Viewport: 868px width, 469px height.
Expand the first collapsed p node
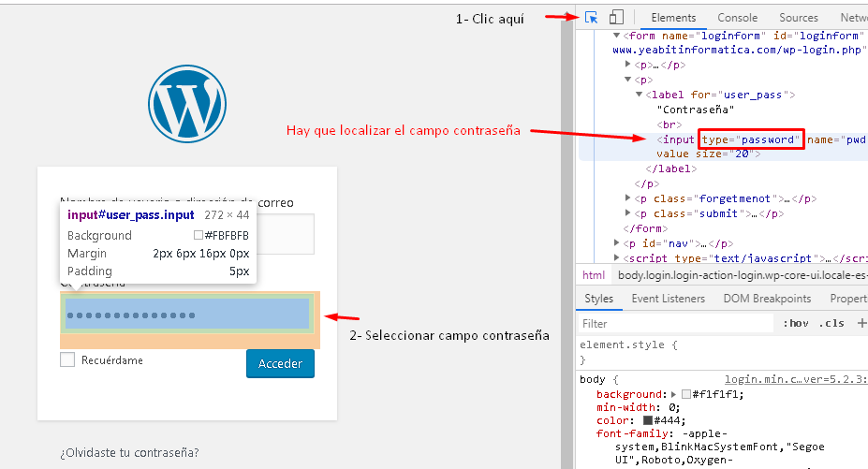tap(627, 65)
